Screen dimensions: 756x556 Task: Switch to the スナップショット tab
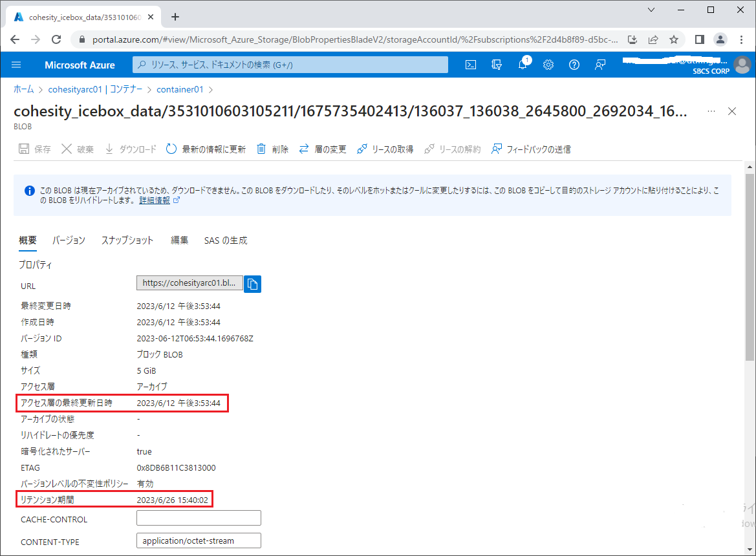[x=127, y=241]
